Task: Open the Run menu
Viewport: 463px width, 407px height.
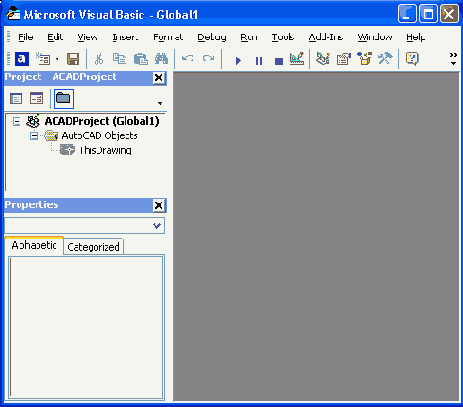Action: point(249,37)
